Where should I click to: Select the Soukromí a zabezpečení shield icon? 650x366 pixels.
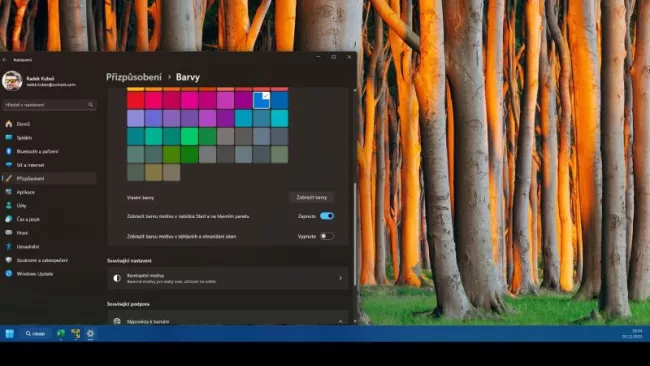point(9,260)
